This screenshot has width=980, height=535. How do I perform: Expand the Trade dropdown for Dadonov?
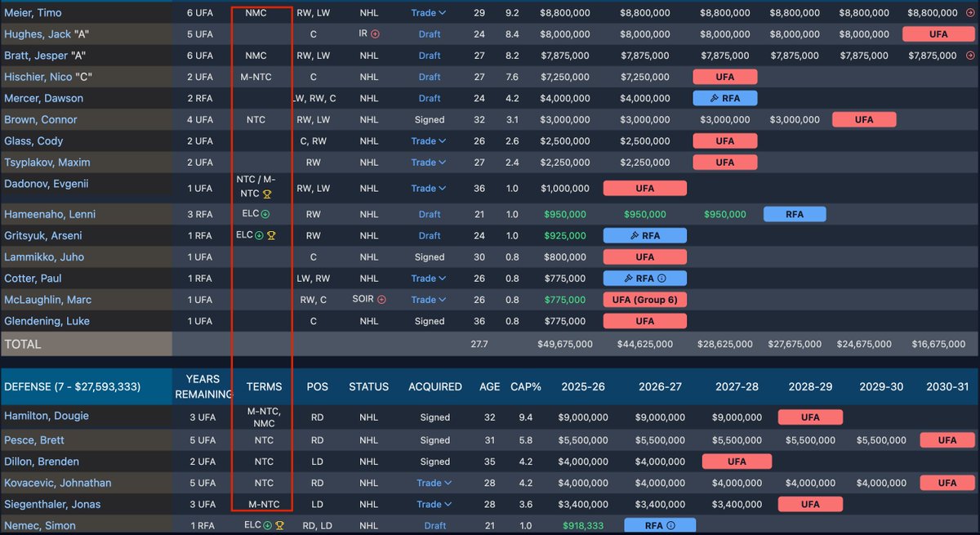[429, 189]
